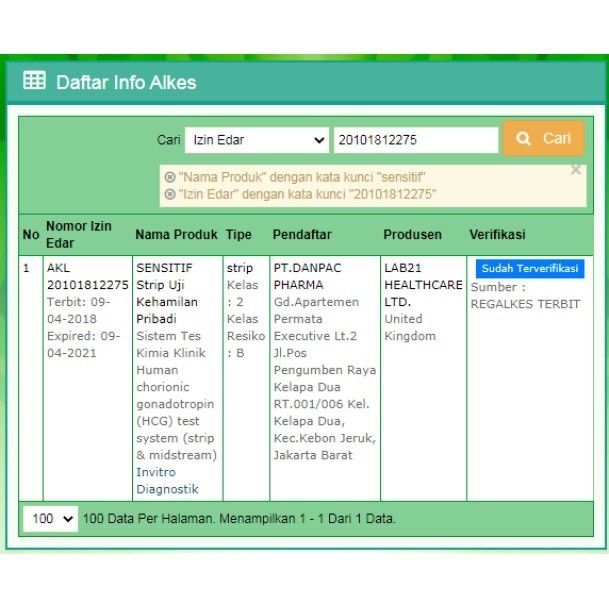Sort by the Nomor Izin Edar column header

tap(78, 235)
